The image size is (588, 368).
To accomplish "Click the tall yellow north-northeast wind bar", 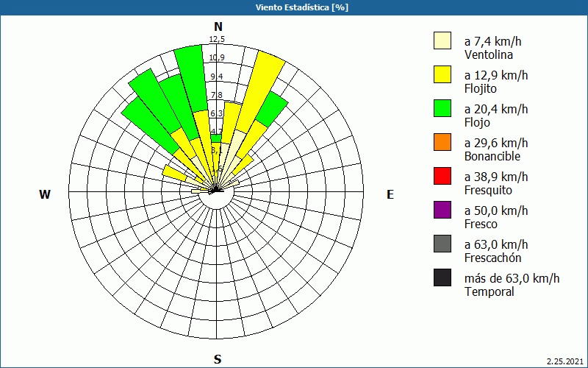I will point(259,92).
